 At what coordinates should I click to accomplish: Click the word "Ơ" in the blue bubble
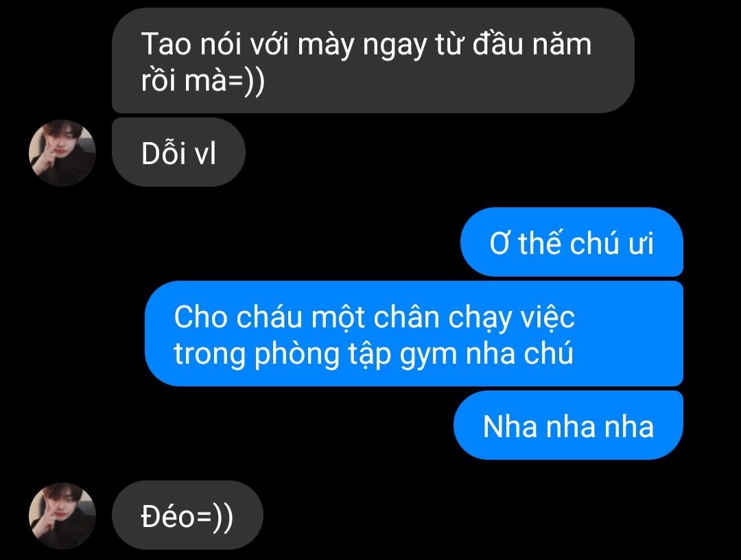[x=500, y=244]
